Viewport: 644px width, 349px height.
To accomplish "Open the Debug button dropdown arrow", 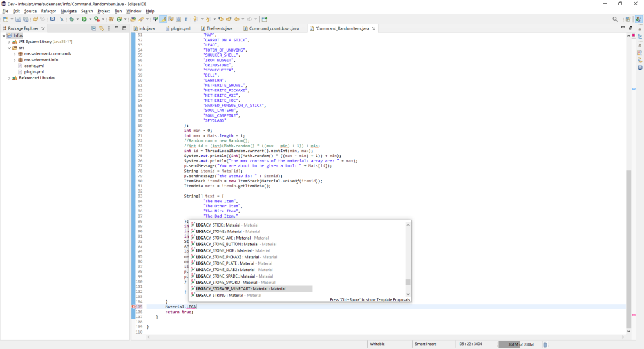I will point(78,19).
